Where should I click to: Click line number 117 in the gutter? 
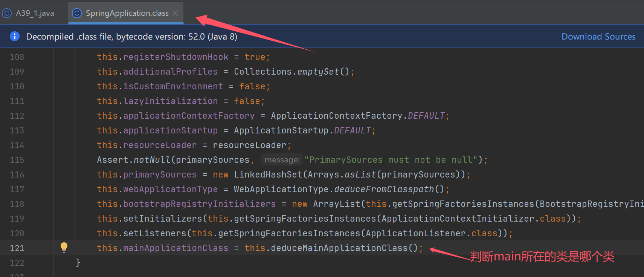click(17, 189)
